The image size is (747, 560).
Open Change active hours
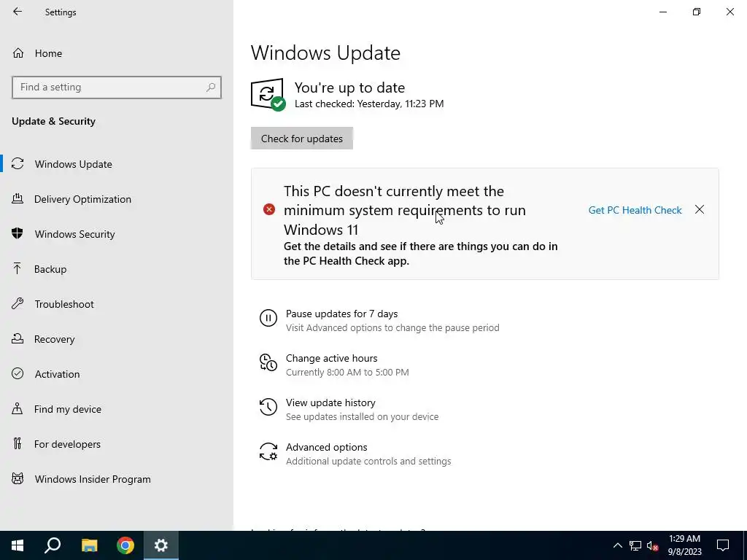pos(332,358)
